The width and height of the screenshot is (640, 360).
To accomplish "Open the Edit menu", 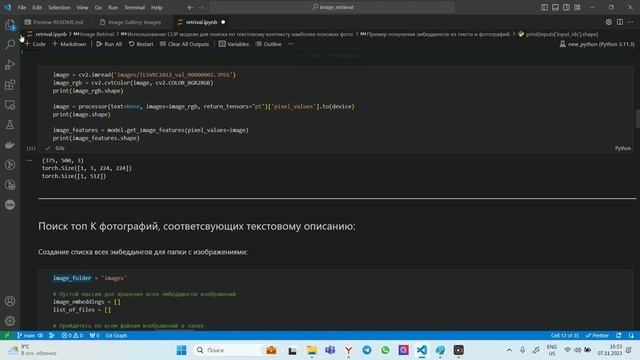I will pos(37,7).
